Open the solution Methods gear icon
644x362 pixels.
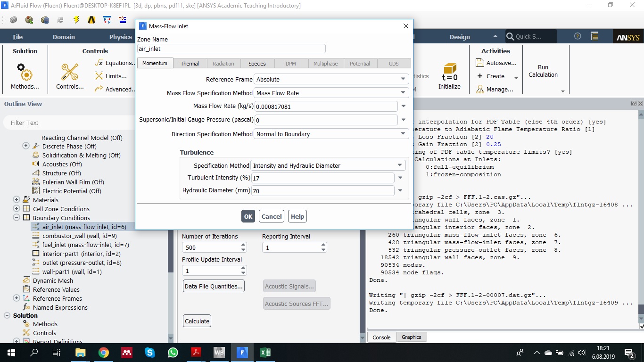point(25,72)
